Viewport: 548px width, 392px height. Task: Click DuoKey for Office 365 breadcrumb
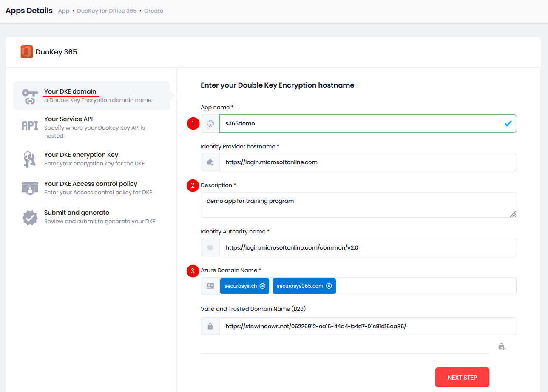(107, 11)
